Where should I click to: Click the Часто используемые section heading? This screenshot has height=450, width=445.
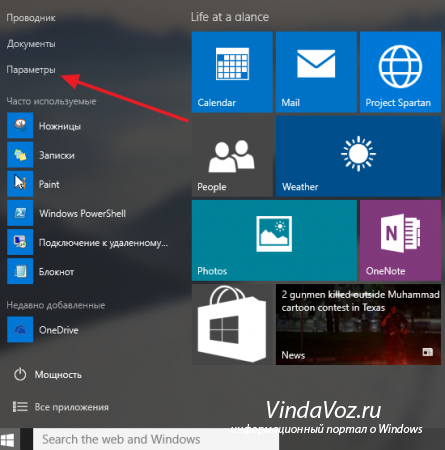[51, 101]
